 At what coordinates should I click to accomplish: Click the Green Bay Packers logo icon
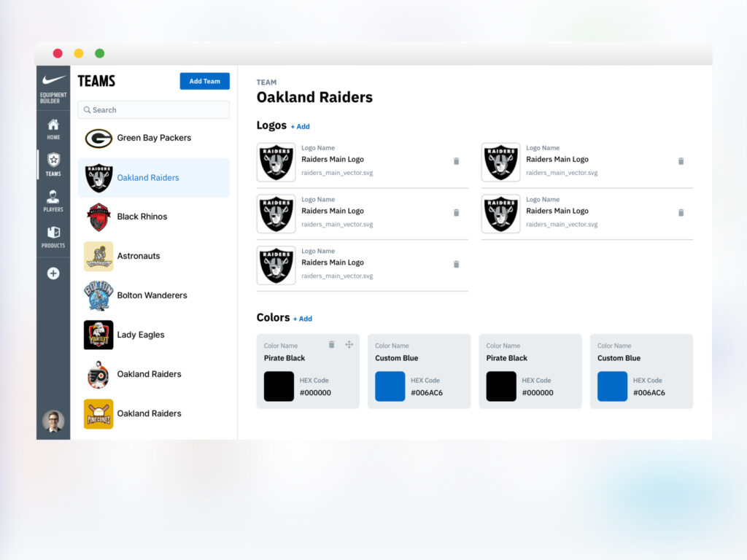(x=98, y=139)
